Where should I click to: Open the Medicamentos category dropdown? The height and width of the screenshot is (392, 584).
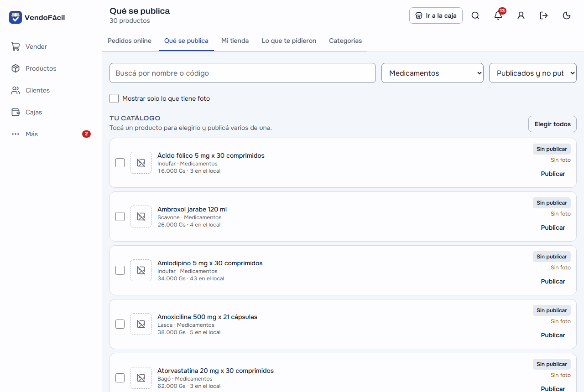pyautogui.click(x=433, y=73)
